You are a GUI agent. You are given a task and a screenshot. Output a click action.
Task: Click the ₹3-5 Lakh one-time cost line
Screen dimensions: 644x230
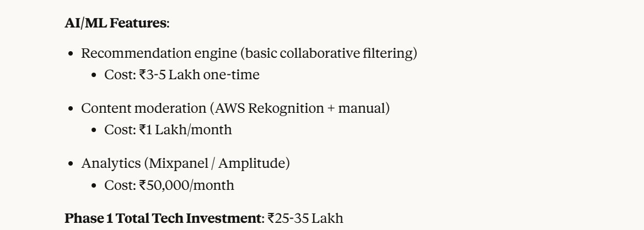[x=182, y=75]
